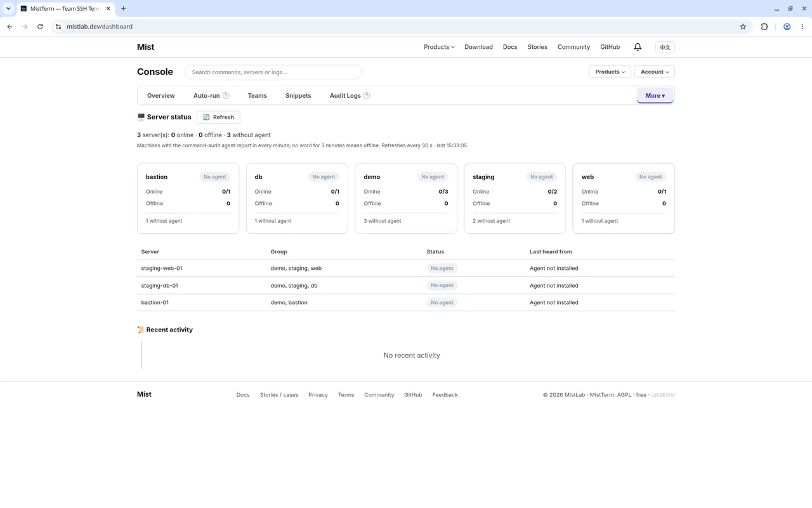Bookmark this page with the star icon
This screenshot has height=508, width=812.
(743, 27)
